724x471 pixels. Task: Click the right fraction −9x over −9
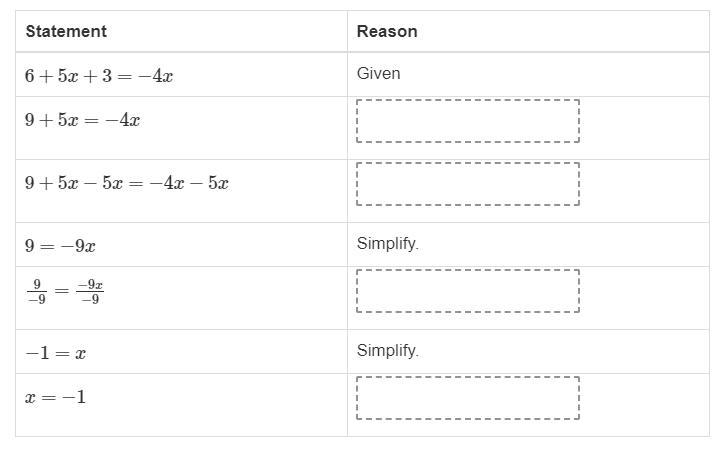click(90, 291)
